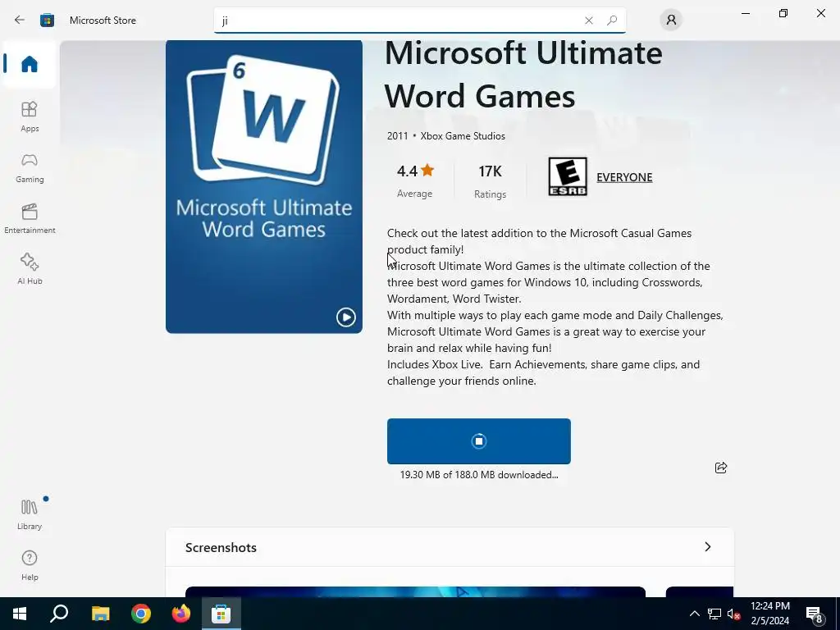Clear the search box text
The width and height of the screenshot is (840, 630).
589,21
